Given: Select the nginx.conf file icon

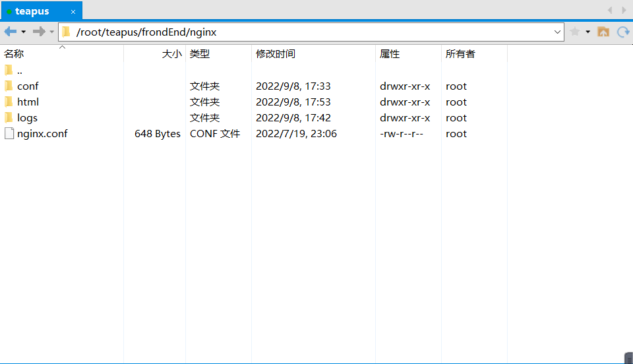Looking at the screenshot, I should click(x=9, y=134).
